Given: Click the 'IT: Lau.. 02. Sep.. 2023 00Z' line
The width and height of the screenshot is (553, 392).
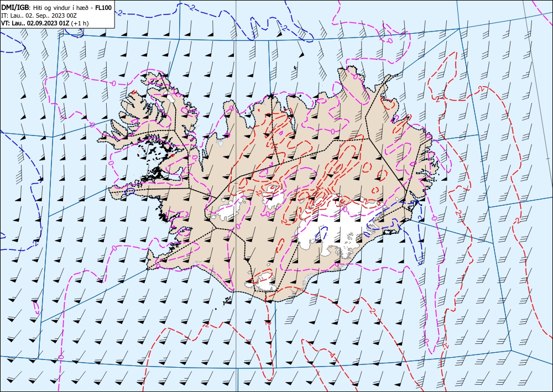Looking at the screenshot, I should point(39,15).
